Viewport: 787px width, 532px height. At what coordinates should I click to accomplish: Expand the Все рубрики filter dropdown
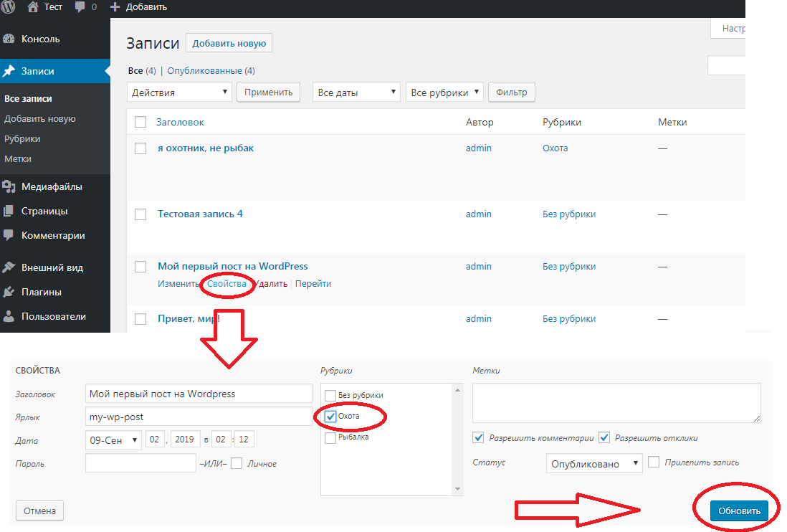[444, 92]
